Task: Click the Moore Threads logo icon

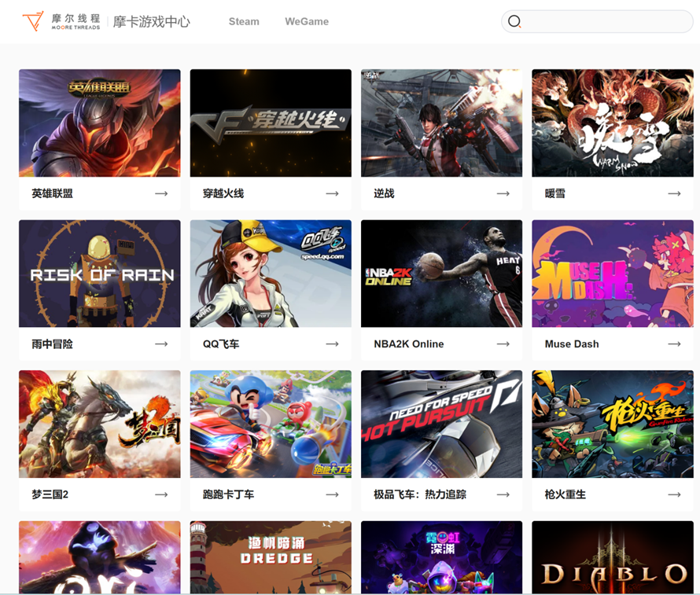Action: (x=35, y=21)
